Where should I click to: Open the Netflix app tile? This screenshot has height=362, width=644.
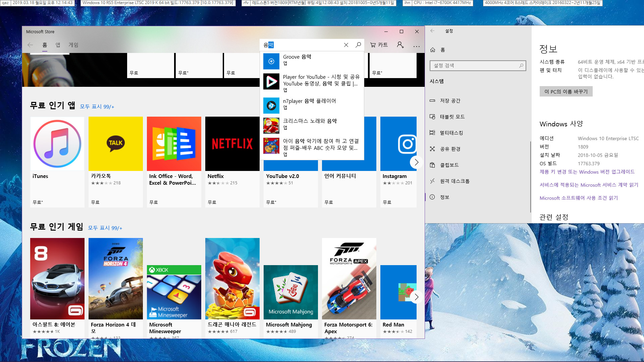point(232,162)
